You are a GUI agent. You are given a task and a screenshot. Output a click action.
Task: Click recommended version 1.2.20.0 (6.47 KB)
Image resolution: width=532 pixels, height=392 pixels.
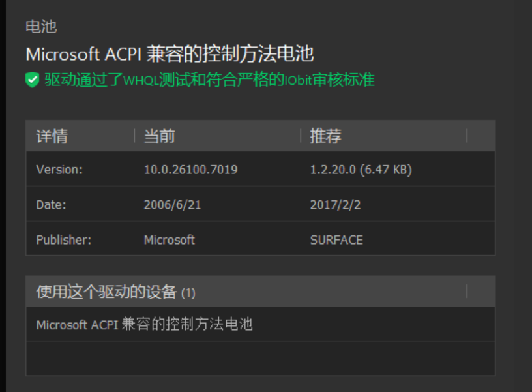point(361,170)
